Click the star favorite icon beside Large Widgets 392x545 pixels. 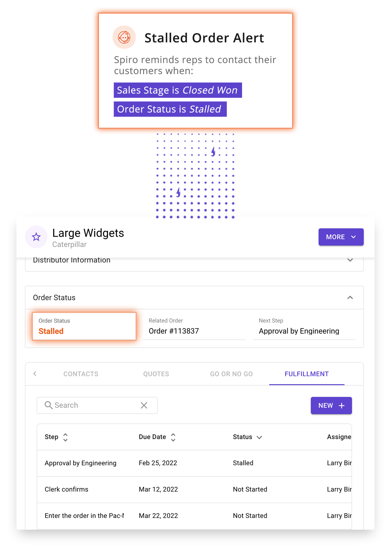36,237
